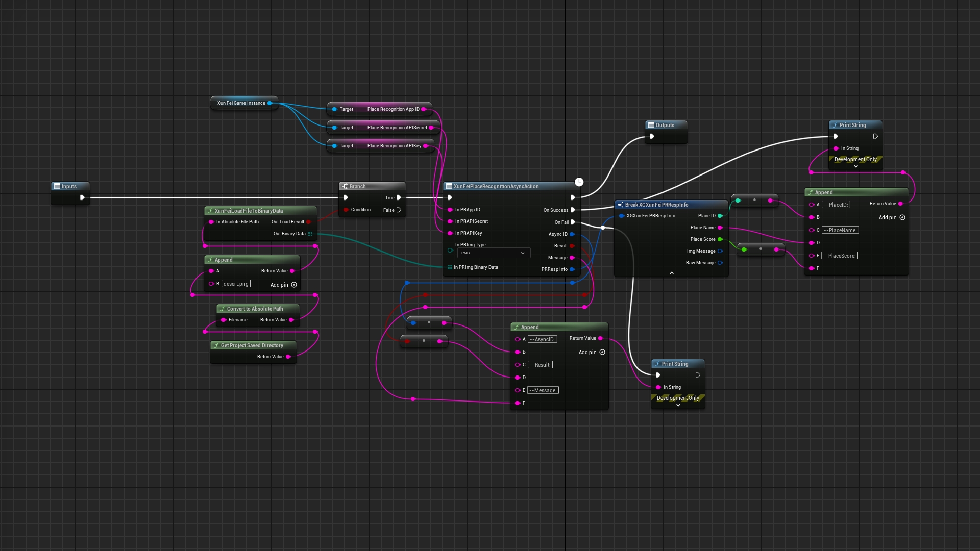Open the In PRImg Type PNG dropdown
The width and height of the screenshot is (980, 551).
click(x=493, y=253)
